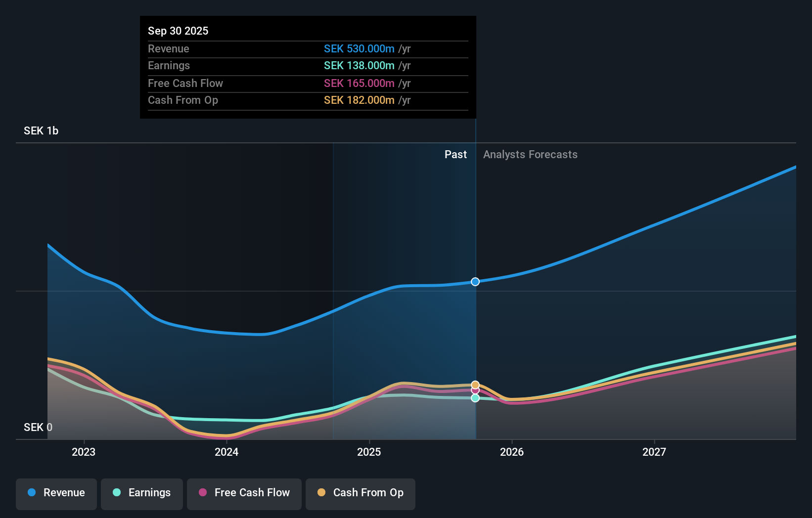
Task: Click the Revenue SEK 530.000m value link
Action: click(x=360, y=49)
